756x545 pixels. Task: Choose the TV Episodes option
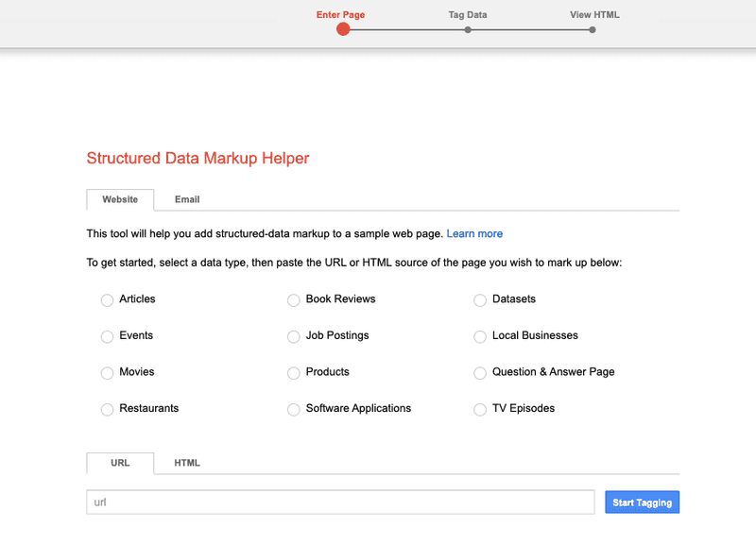[x=480, y=409]
